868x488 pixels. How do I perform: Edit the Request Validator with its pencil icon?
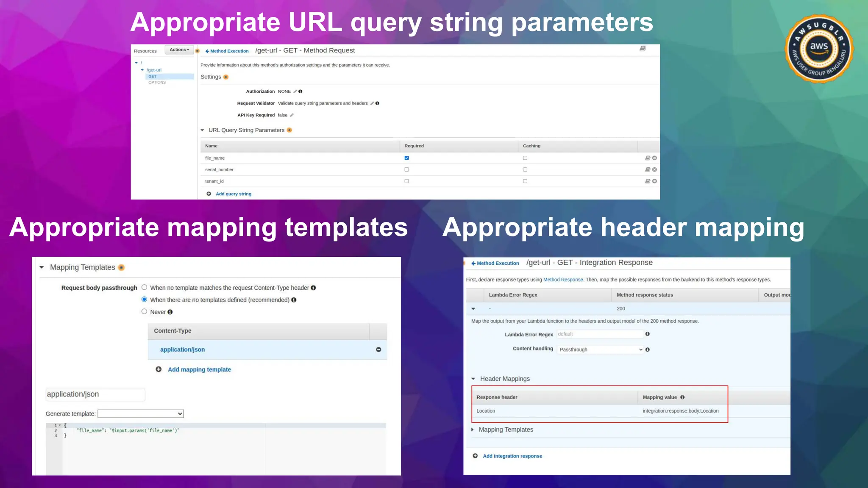tap(372, 103)
